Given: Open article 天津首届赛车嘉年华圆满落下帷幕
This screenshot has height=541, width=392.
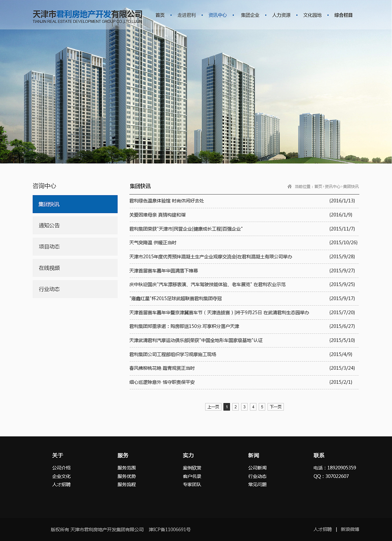Looking at the screenshot, I should (164, 271).
